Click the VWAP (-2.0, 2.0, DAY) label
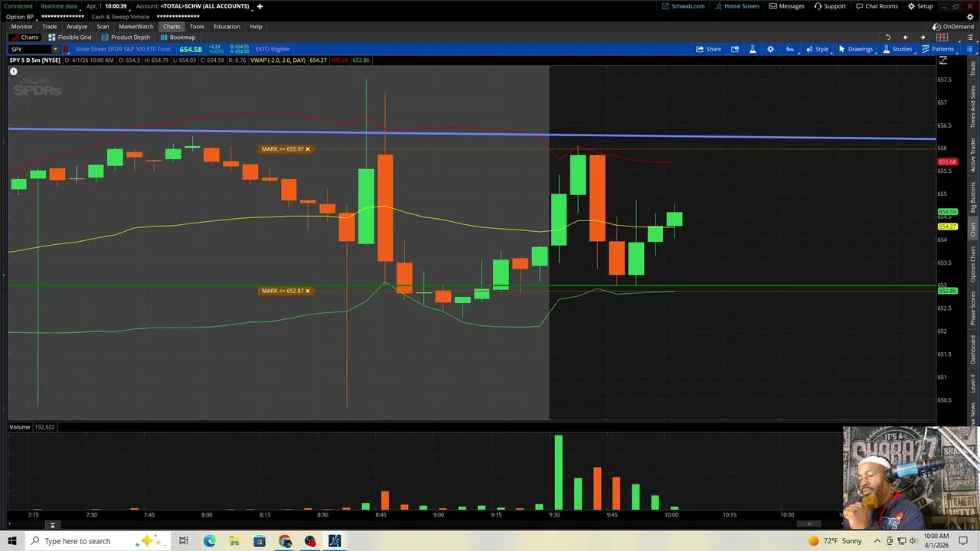Viewport: 980px width, 551px height. pyautogui.click(x=277, y=60)
